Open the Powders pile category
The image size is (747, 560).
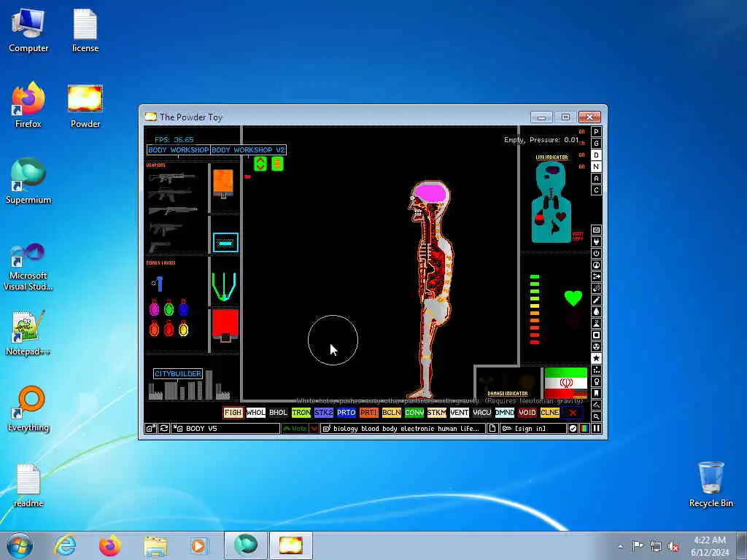tap(596, 323)
